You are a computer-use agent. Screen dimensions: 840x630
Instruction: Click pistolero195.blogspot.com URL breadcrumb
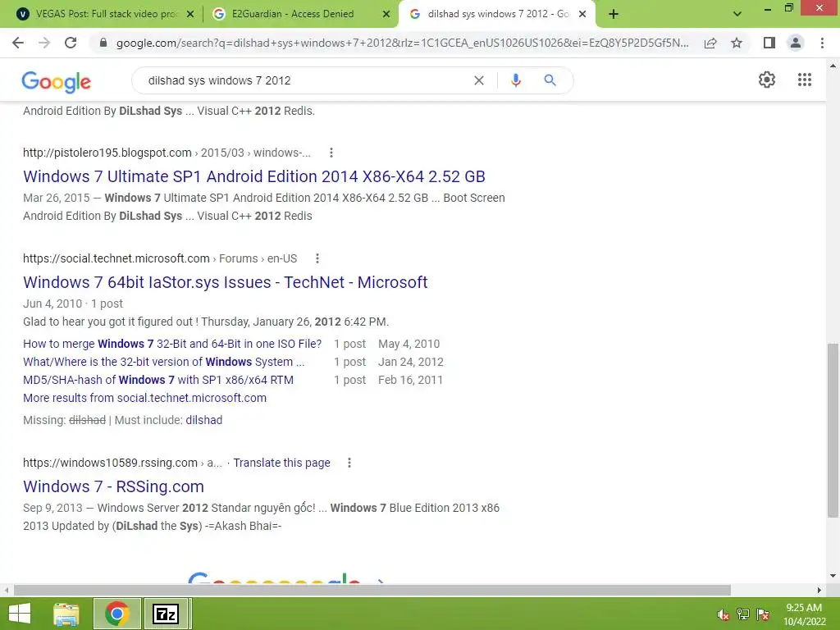point(167,153)
